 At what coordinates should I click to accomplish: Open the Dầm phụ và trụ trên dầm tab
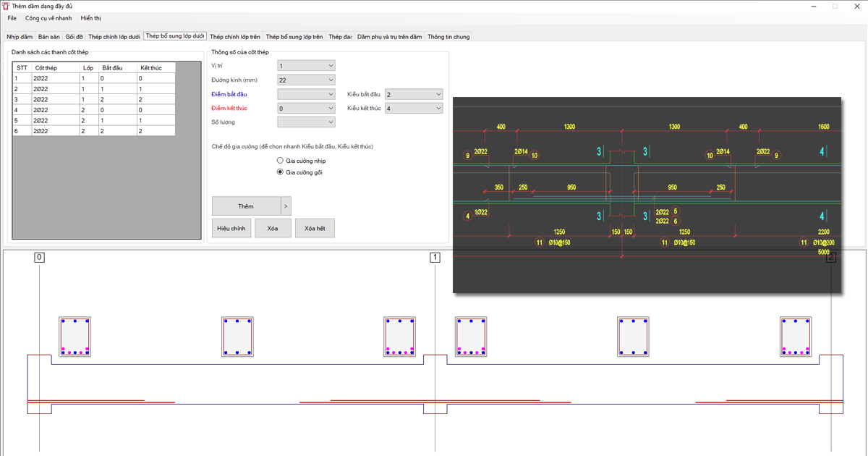tap(389, 36)
